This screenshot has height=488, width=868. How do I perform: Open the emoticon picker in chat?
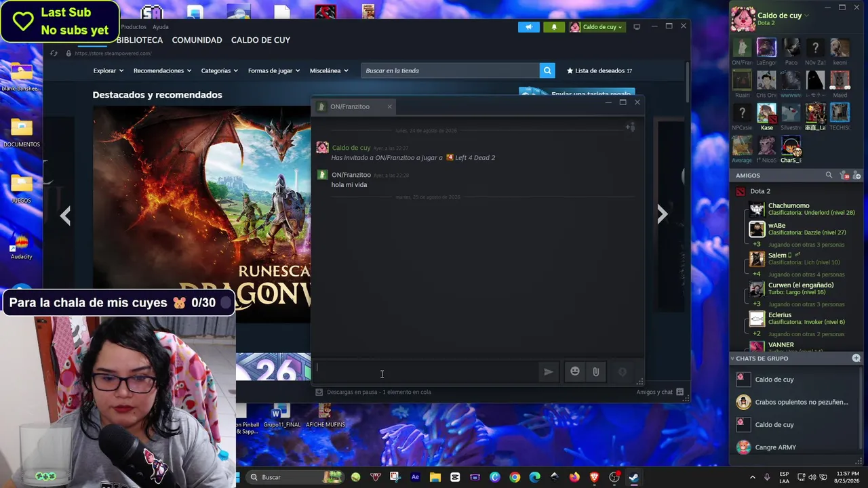point(575,371)
